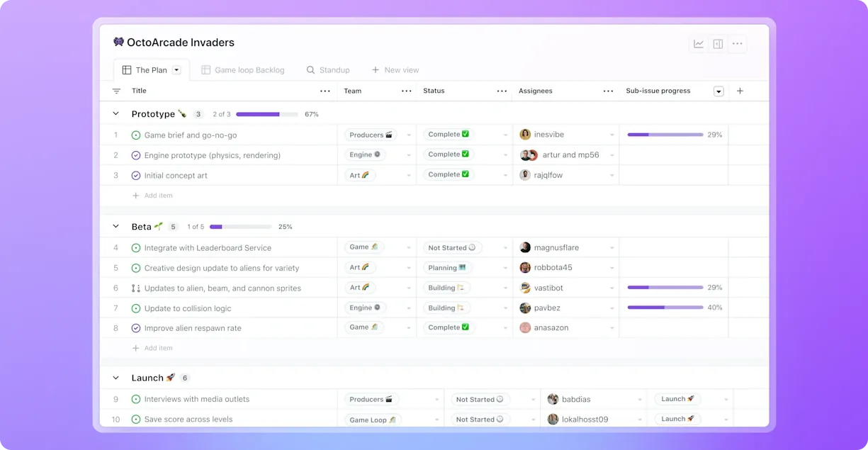Open Assignees dropdown for rajqlfow row
The width and height of the screenshot is (868, 450).
(x=612, y=175)
